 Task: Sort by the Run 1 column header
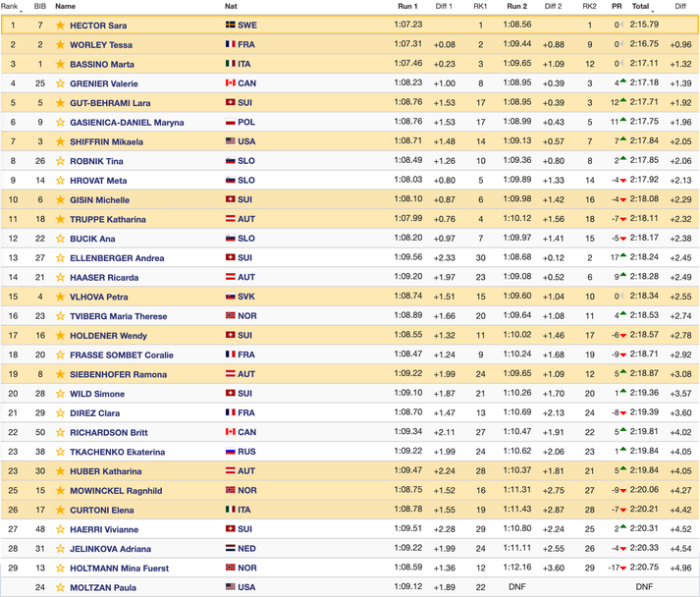(x=407, y=6)
